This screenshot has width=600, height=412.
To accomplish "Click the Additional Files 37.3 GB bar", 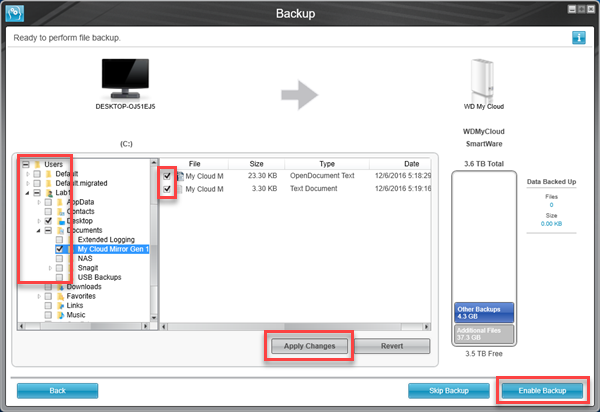I will tap(484, 334).
